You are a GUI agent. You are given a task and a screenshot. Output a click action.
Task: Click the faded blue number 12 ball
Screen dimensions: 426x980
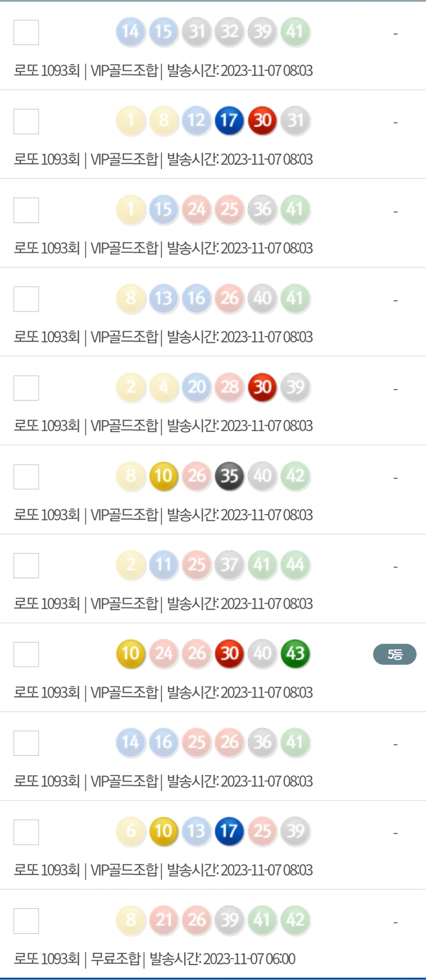196,121
